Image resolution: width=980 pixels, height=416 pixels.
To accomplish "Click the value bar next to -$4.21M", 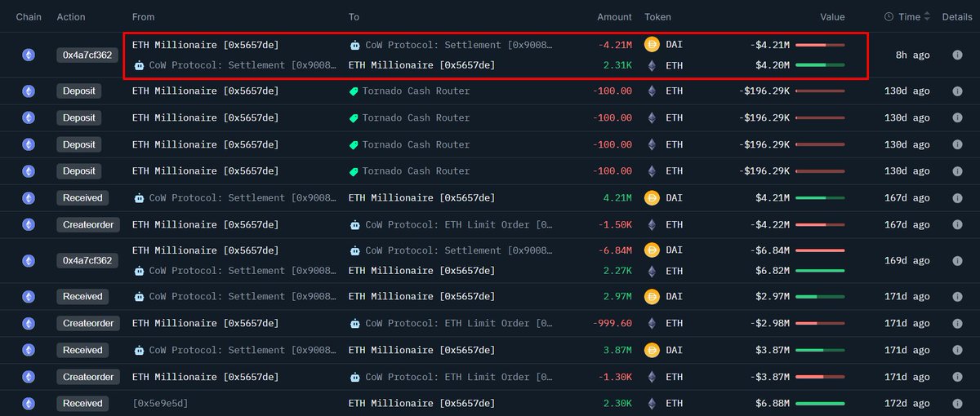I will pyautogui.click(x=820, y=44).
